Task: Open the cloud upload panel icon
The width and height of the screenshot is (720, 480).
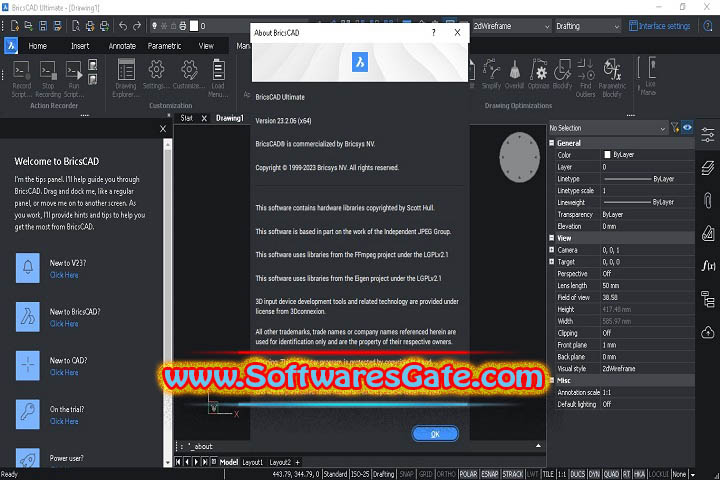Action: [708, 332]
